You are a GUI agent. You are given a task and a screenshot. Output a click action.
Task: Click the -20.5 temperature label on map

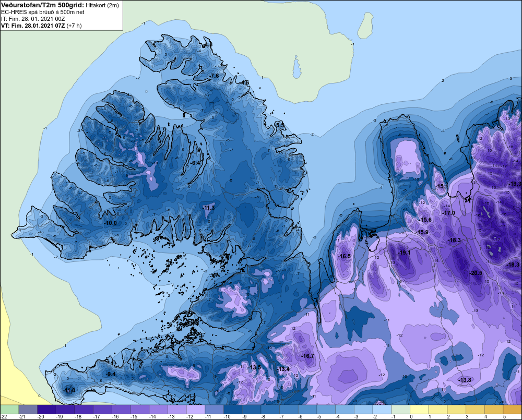476,273
